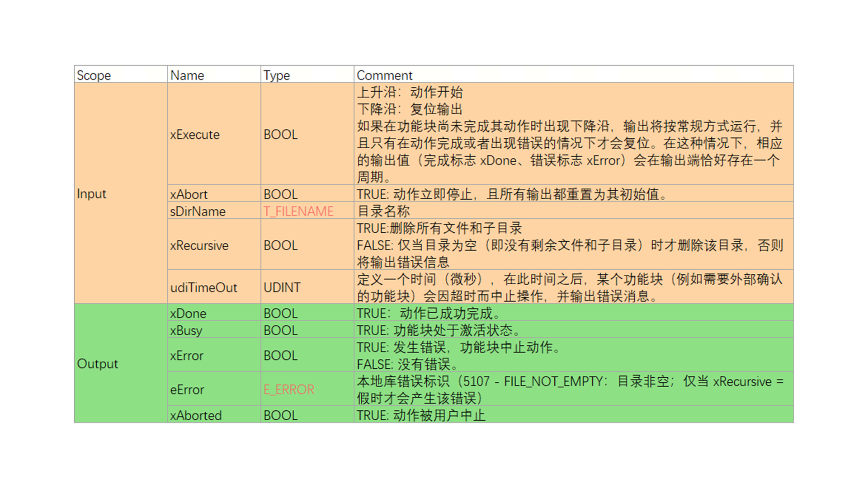Select the sDirName name cell

click(x=198, y=211)
